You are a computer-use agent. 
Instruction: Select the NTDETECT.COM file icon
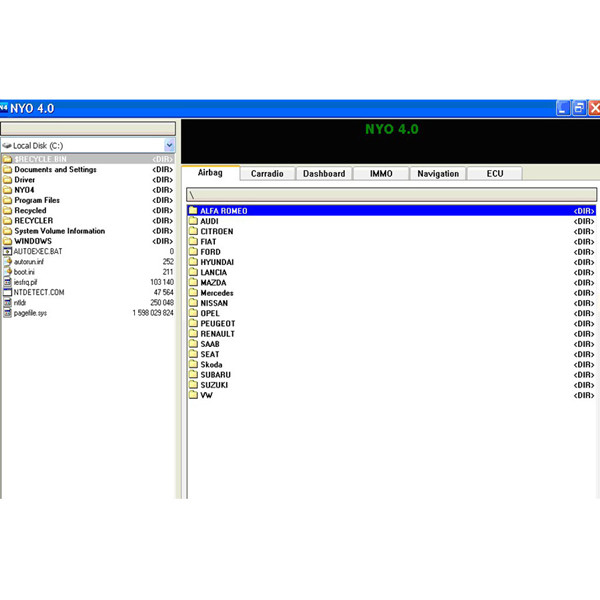[7, 292]
